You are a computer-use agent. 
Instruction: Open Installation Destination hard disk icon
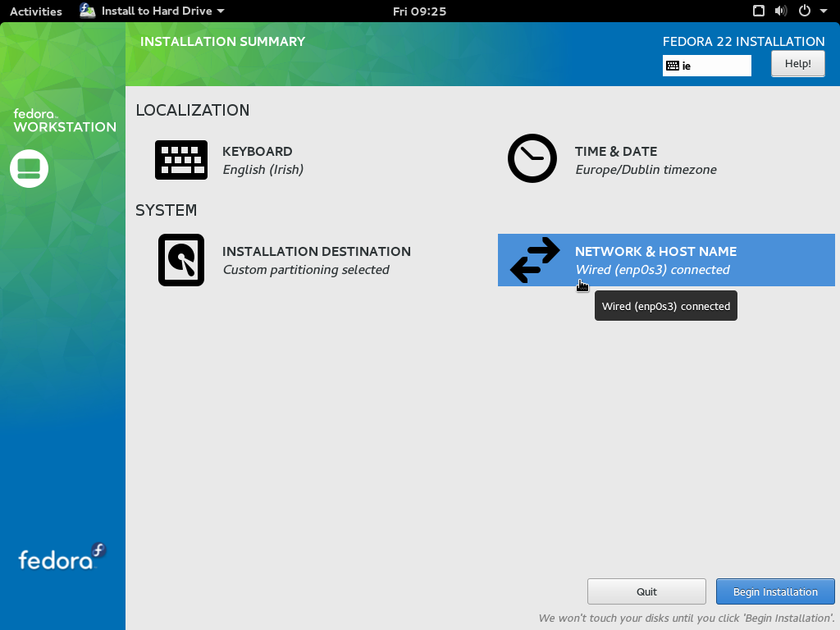tap(181, 260)
